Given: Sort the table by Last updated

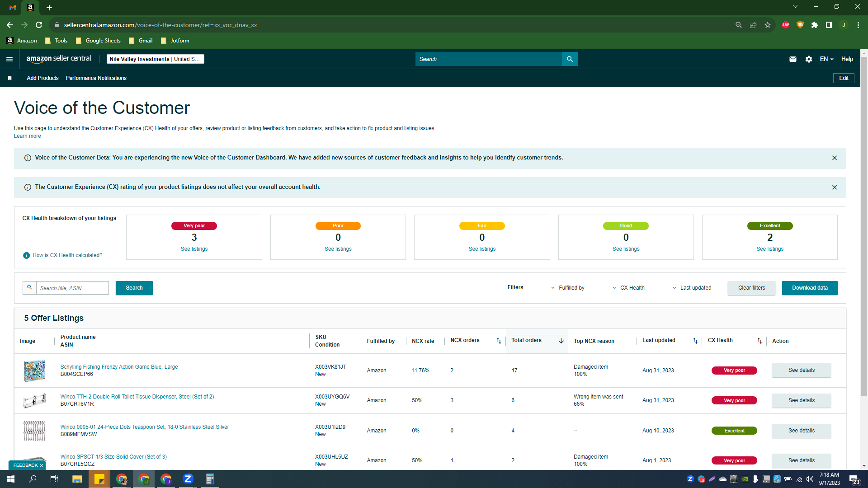Looking at the screenshot, I should 695,341.
